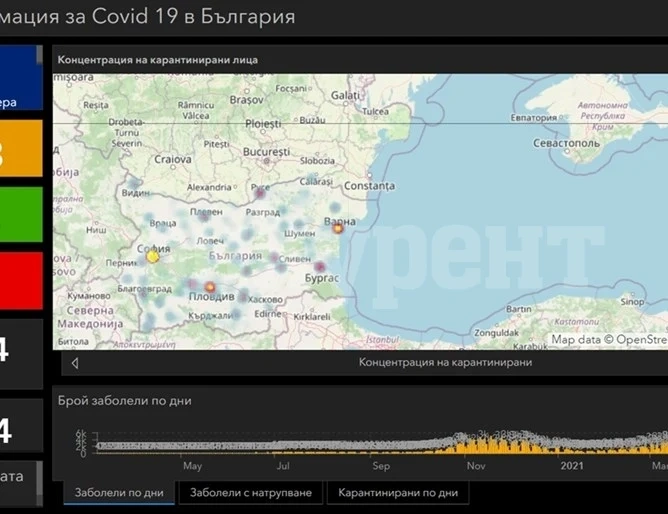Click the 'Плевен' label on the map
This screenshot has height=514, width=668.
point(206,212)
